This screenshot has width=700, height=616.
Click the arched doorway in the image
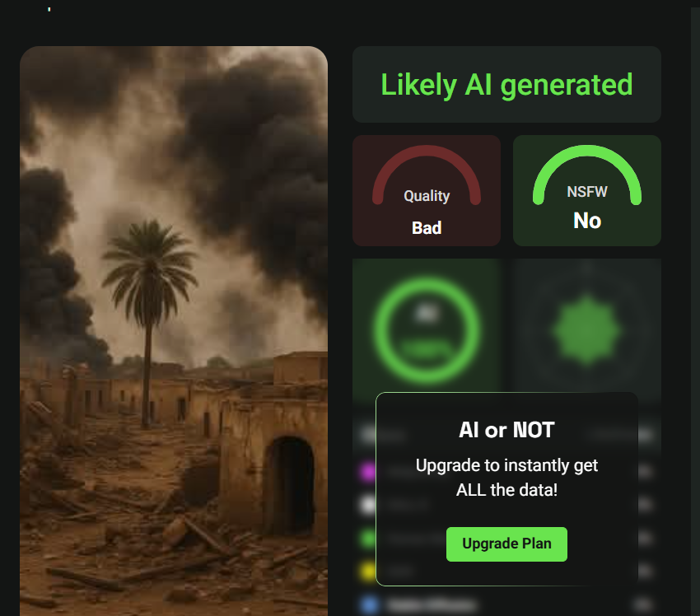click(290, 485)
